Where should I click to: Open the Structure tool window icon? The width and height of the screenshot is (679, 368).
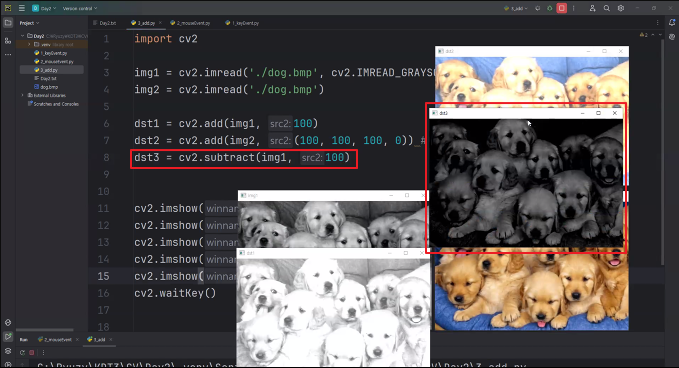pos(8,41)
